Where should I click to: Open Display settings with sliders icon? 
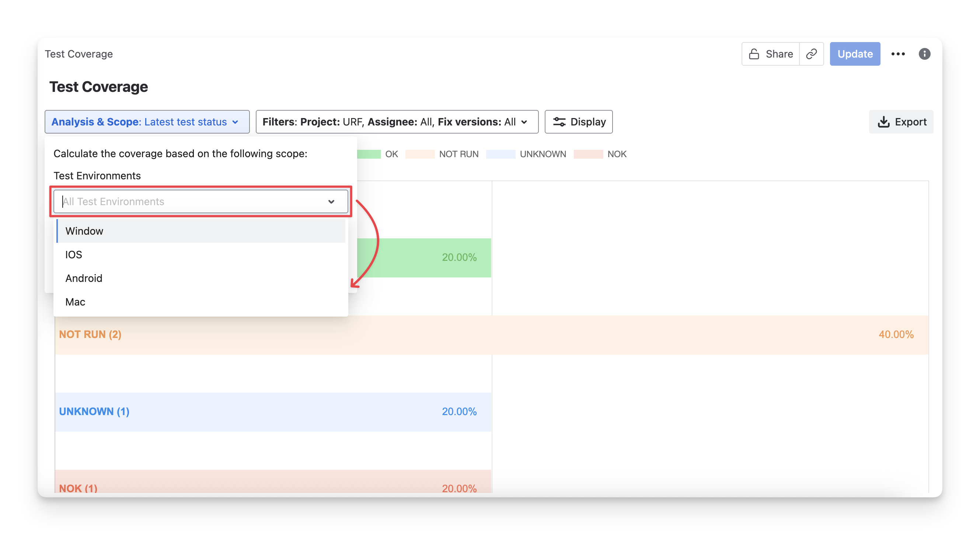[x=578, y=122]
